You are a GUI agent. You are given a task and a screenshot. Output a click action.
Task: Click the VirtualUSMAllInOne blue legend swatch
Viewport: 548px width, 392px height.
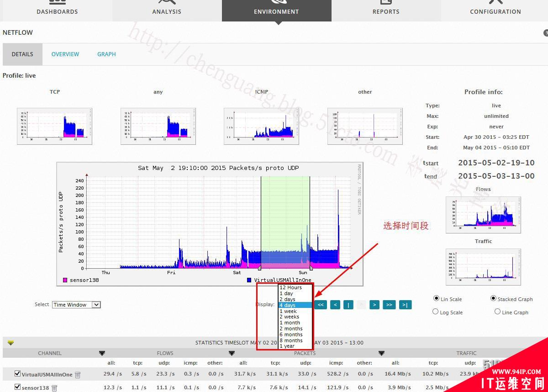click(x=249, y=280)
